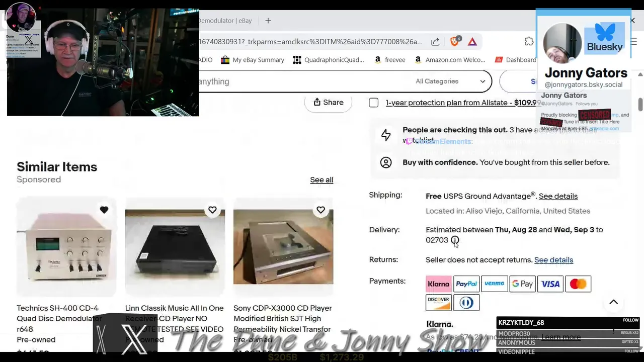Click KRZYKTLDY_68 in the follower list

point(521,323)
